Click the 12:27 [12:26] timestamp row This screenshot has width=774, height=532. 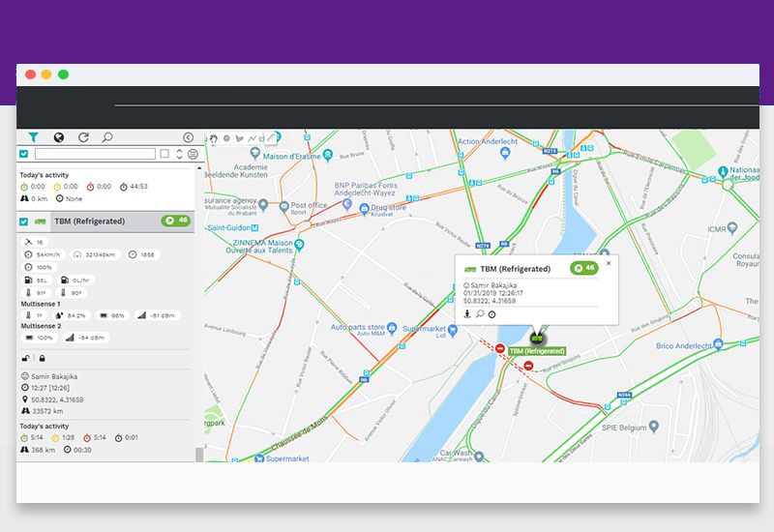[x=45, y=388]
